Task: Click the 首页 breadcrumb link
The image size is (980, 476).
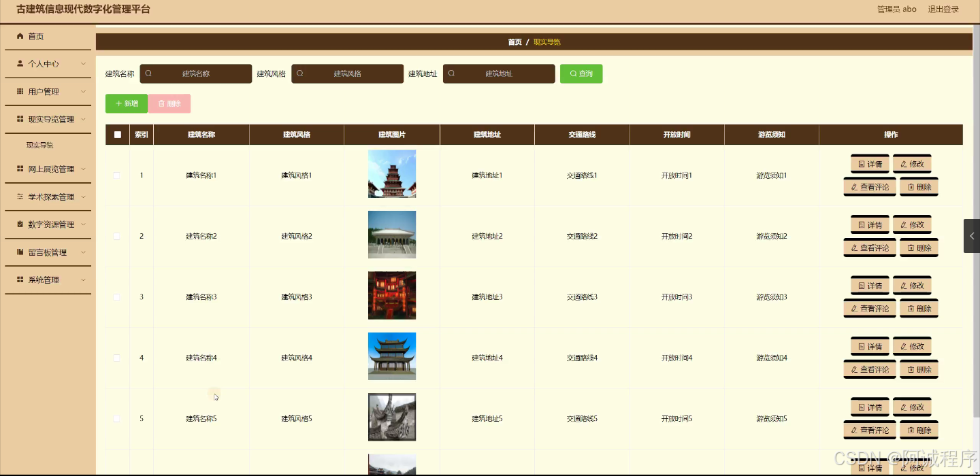Action: 515,42
